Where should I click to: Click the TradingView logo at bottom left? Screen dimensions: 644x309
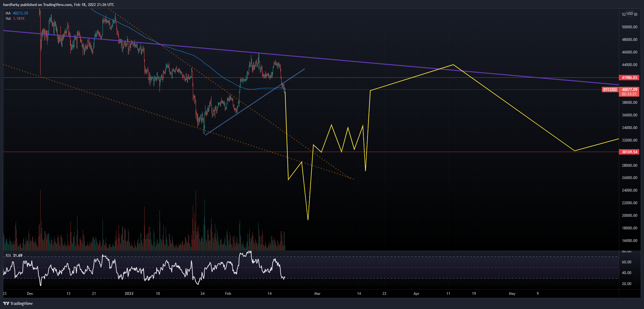point(18,303)
